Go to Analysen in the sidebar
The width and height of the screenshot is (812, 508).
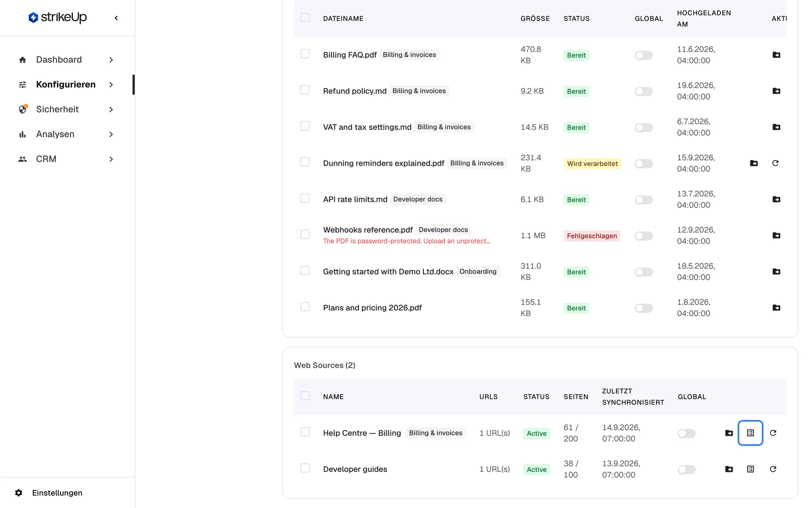[x=55, y=134]
